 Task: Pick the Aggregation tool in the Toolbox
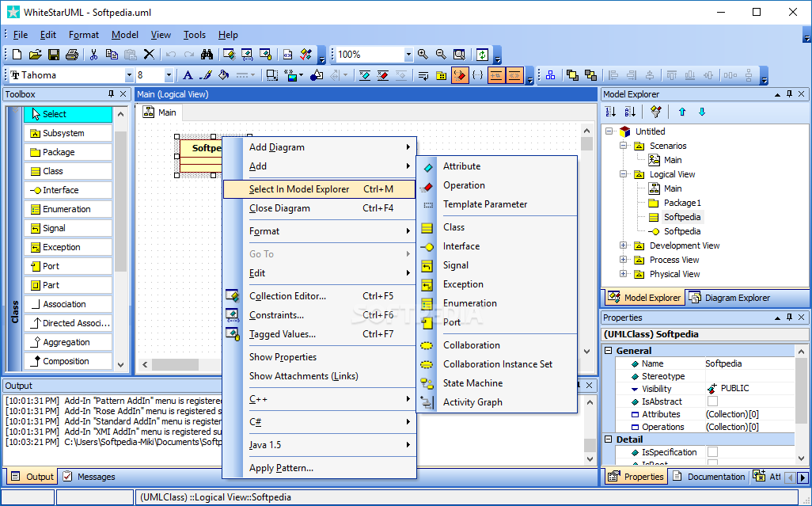coord(68,342)
